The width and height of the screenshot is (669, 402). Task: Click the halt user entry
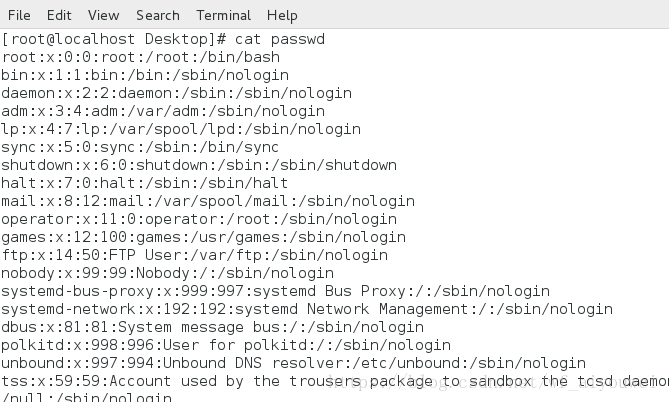(x=145, y=183)
